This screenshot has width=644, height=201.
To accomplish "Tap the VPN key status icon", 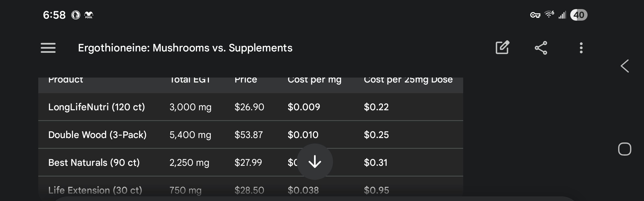I will pos(535,15).
